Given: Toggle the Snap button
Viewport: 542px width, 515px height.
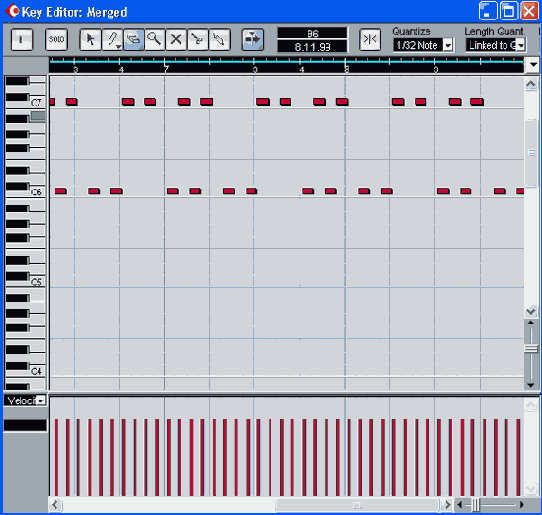Looking at the screenshot, I should click(370, 39).
